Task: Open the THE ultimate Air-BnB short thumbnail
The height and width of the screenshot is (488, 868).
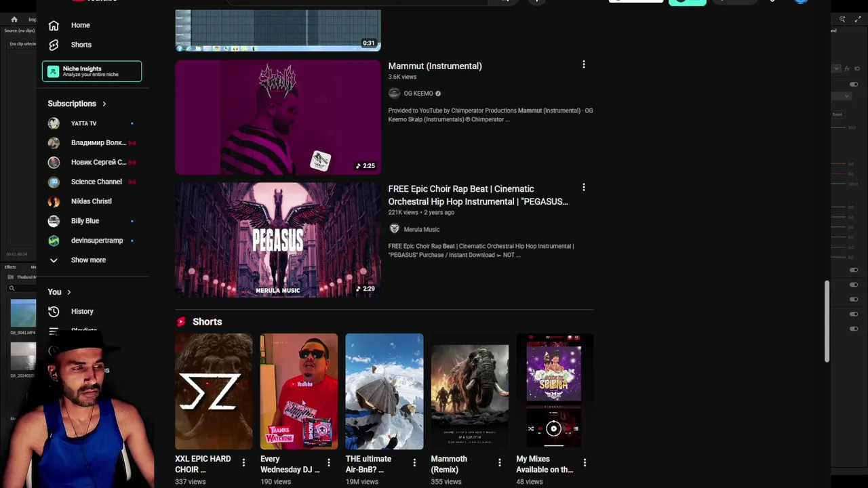Action: (x=384, y=391)
